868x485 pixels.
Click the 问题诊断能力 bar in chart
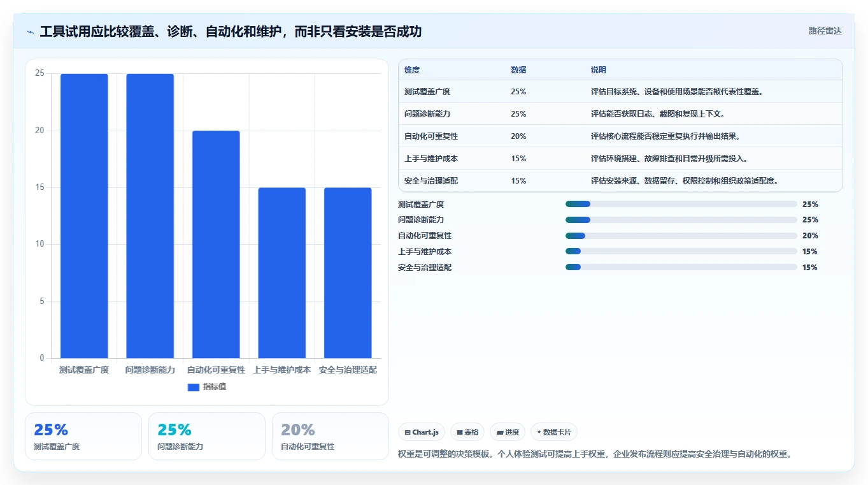(x=150, y=216)
